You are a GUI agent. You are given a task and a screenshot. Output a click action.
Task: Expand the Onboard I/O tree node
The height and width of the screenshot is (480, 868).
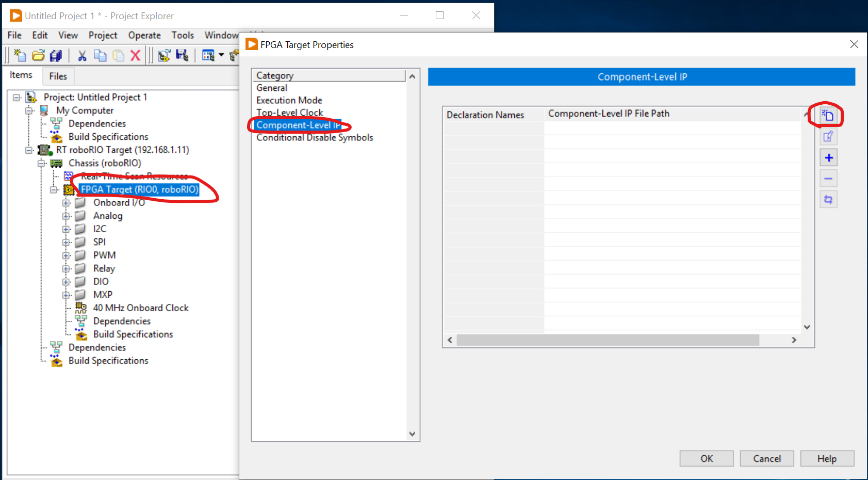point(65,202)
